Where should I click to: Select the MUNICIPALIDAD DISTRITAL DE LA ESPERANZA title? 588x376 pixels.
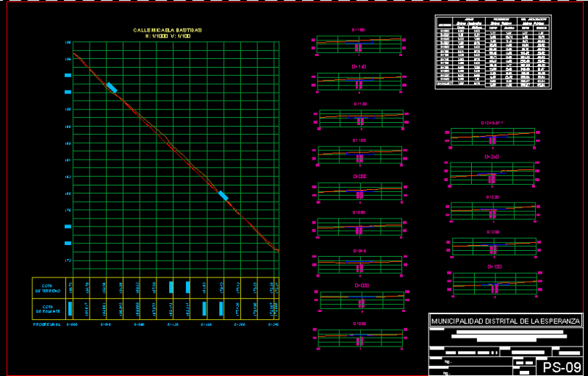(506, 322)
